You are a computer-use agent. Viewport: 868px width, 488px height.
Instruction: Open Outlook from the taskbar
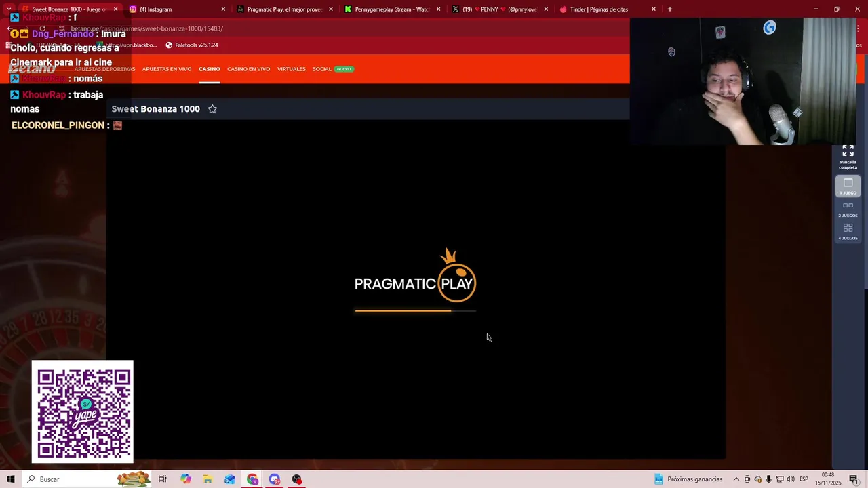[230, 479]
